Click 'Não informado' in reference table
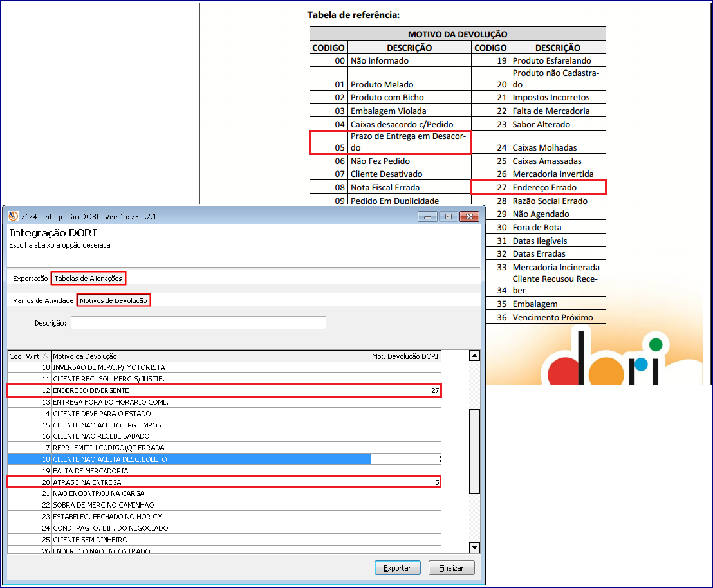 [x=379, y=61]
